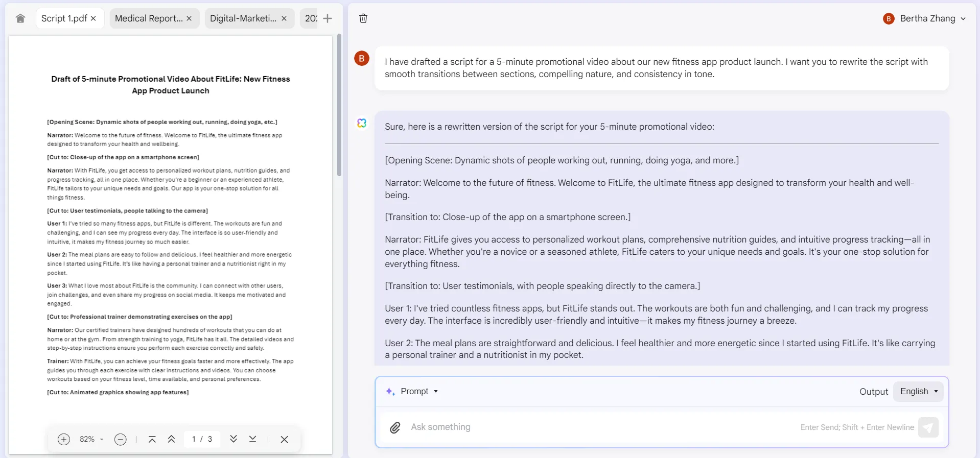Image resolution: width=980 pixels, height=458 pixels.
Task: Click 'Trainer: With FitLife' paragraph in PDF
Action: (x=170, y=370)
